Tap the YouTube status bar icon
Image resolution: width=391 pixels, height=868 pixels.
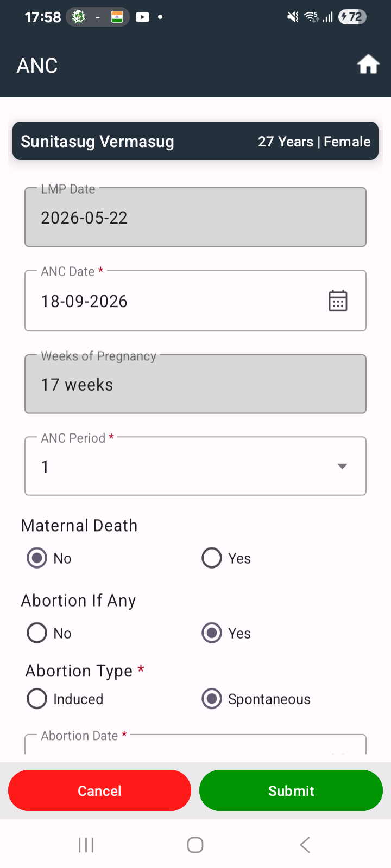click(142, 17)
